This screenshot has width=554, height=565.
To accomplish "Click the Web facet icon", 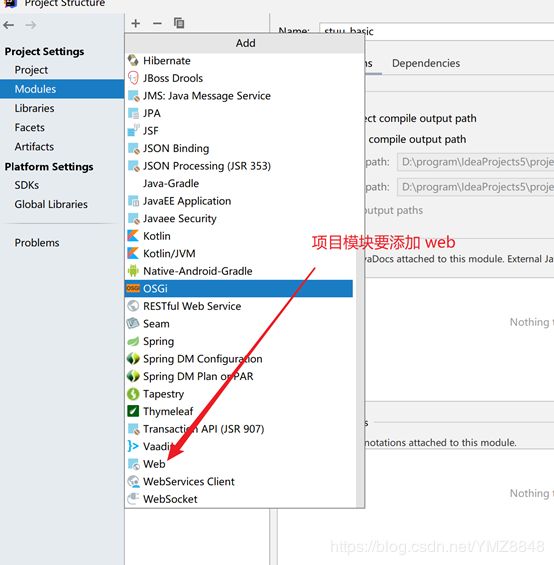I will tap(133, 464).
